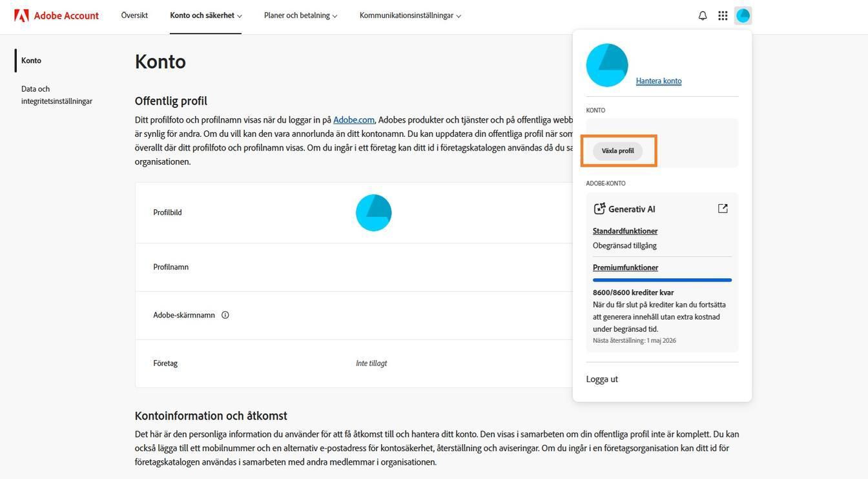
Task: Click the Adobe logo icon
Action: pos(21,15)
